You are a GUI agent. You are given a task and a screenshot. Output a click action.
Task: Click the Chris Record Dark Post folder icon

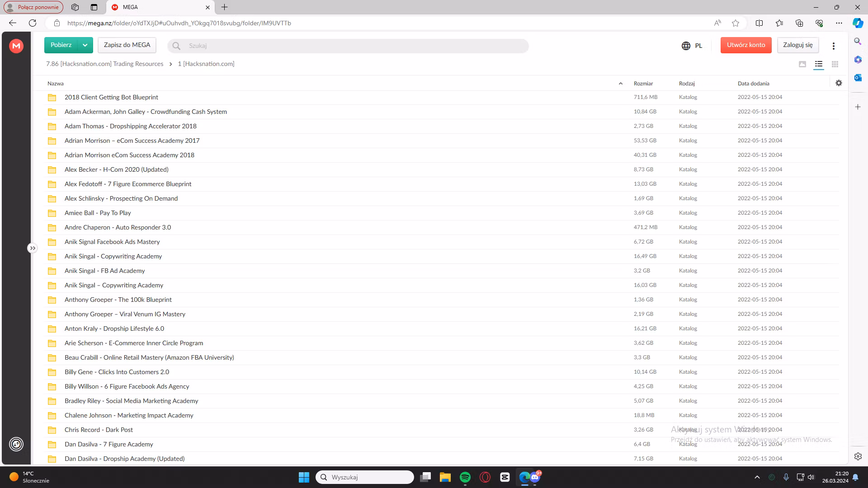coord(52,430)
